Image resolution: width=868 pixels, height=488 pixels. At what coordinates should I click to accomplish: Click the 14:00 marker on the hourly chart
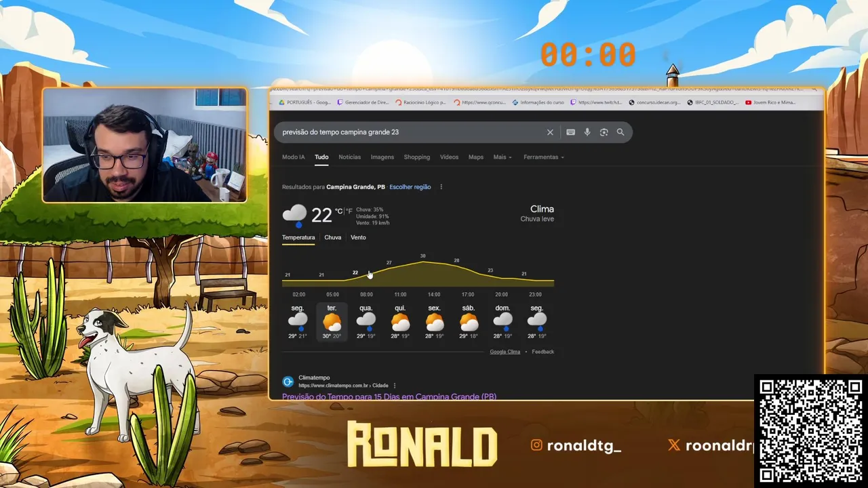point(434,295)
